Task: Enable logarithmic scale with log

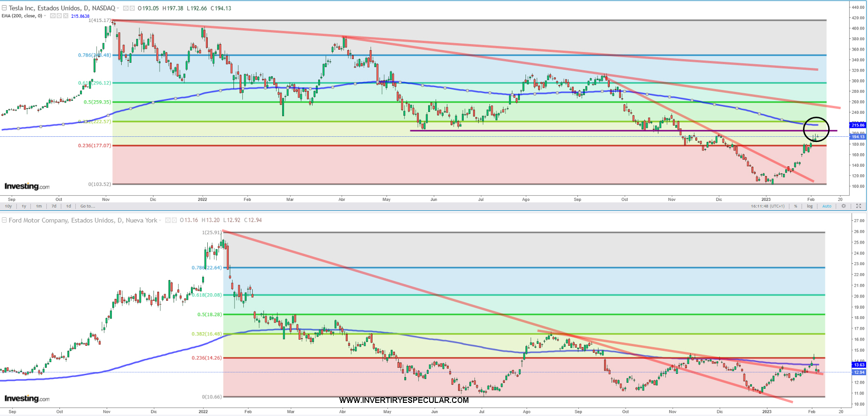Action: point(810,206)
